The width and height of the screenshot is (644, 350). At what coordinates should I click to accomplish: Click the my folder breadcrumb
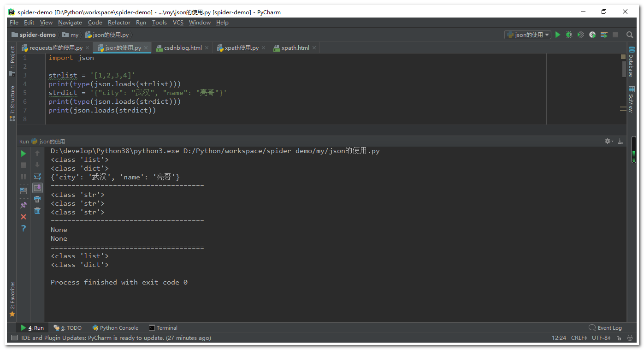point(71,35)
